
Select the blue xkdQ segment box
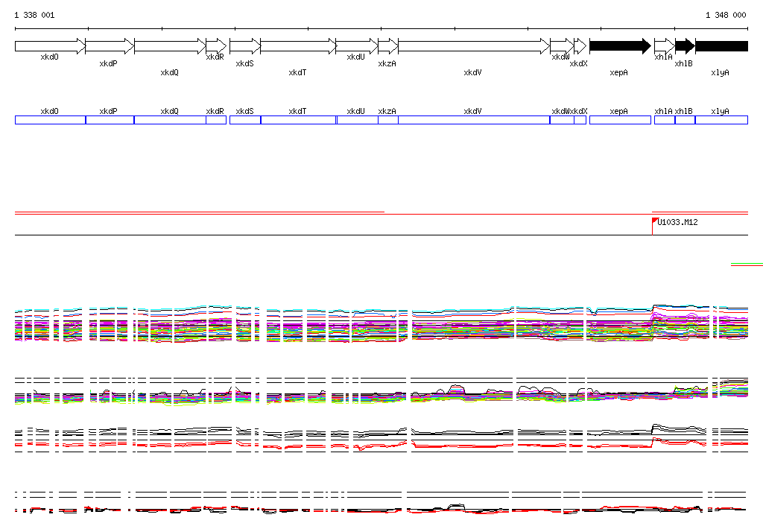tap(170, 120)
